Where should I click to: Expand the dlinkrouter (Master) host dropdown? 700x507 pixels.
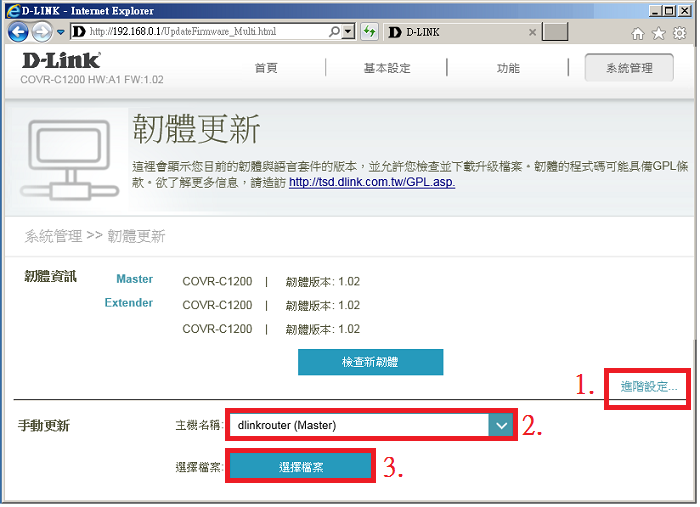click(x=500, y=425)
